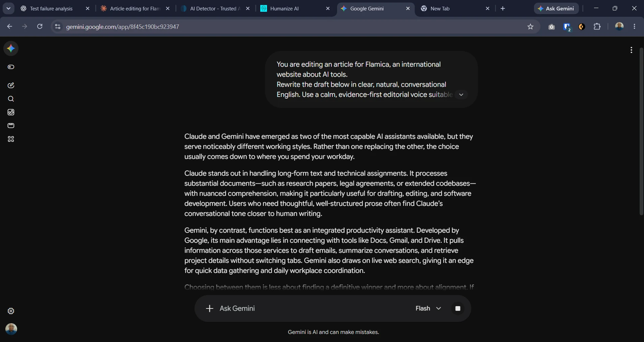The image size is (644, 342).
Task: Open new chat pencil icon in sidebar
Action: click(x=11, y=85)
